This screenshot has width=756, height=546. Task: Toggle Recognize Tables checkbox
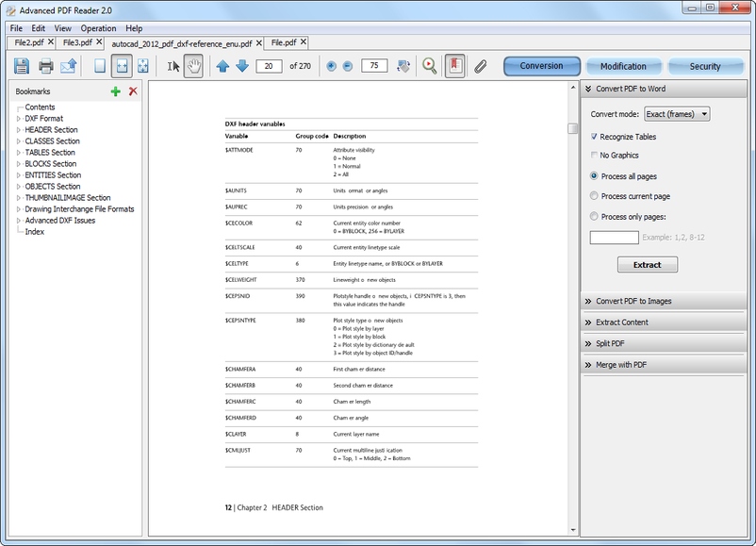coord(594,137)
